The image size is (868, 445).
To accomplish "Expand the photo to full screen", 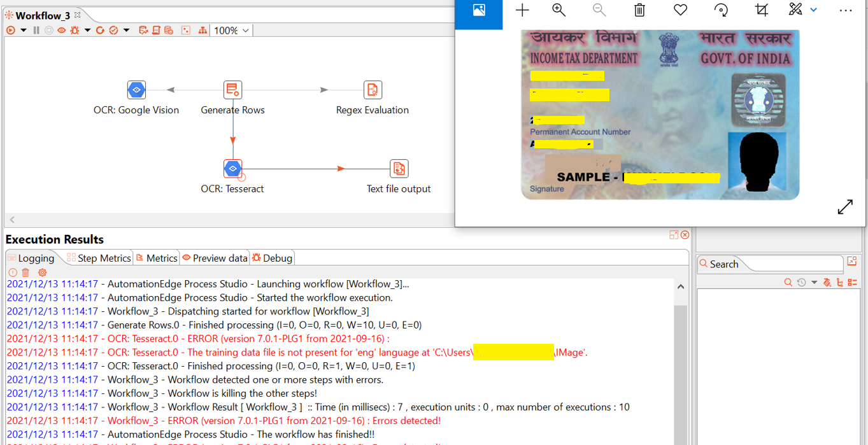I will coord(845,207).
